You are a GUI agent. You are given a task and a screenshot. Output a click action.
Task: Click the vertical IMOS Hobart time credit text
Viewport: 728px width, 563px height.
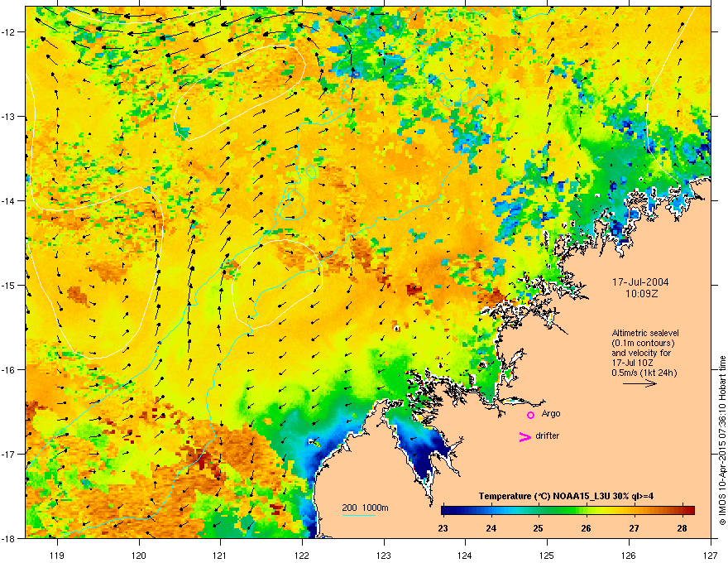(x=722, y=440)
